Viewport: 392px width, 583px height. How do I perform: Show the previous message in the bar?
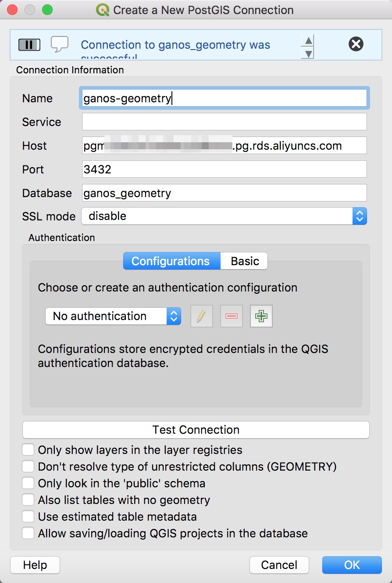click(309, 40)
